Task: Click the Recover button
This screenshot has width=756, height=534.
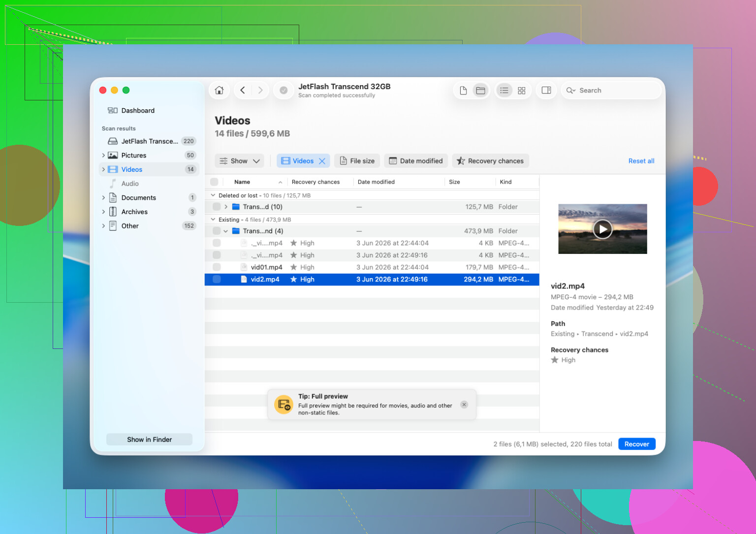Action: [637, 444]
